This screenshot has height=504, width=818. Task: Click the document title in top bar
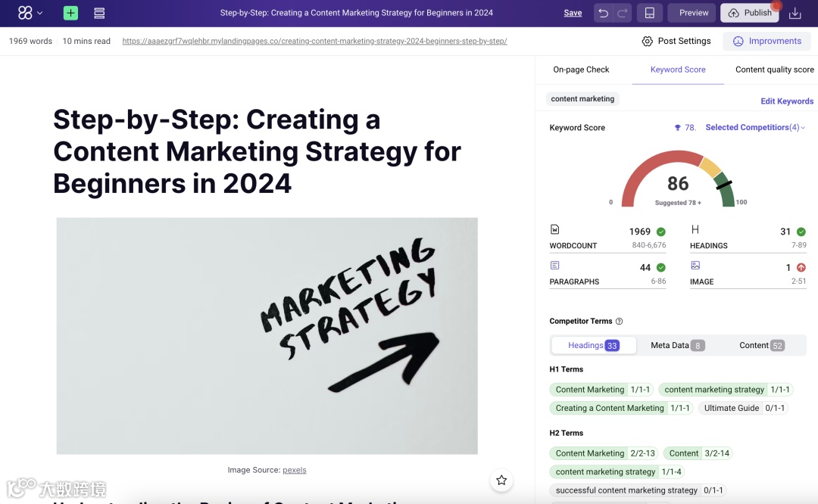[x=356, y=13]
